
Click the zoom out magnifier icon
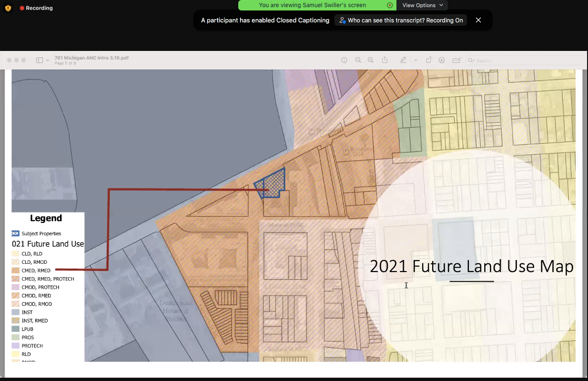click(x=358, y=60)
